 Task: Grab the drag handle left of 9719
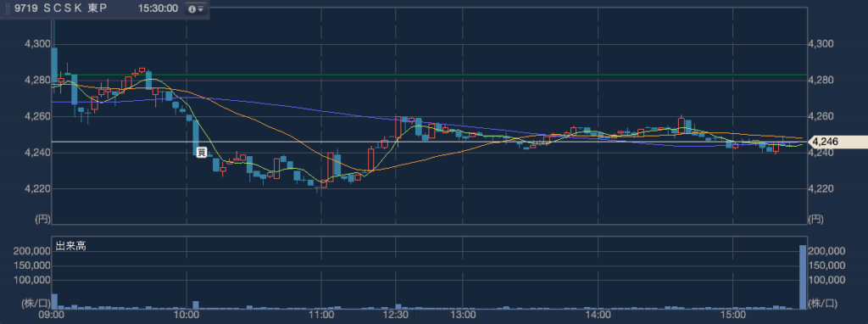(x=8, y=8)
